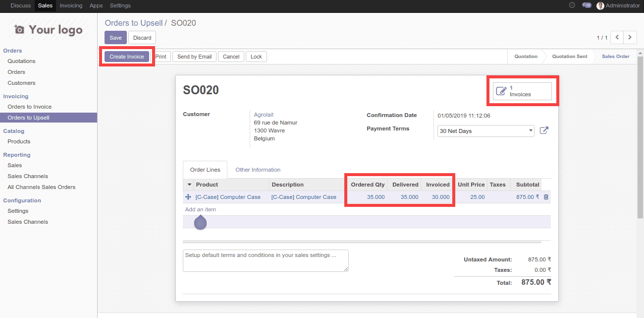
Task: Open Sales Channels under Configuration
Action: pos(28,222)
